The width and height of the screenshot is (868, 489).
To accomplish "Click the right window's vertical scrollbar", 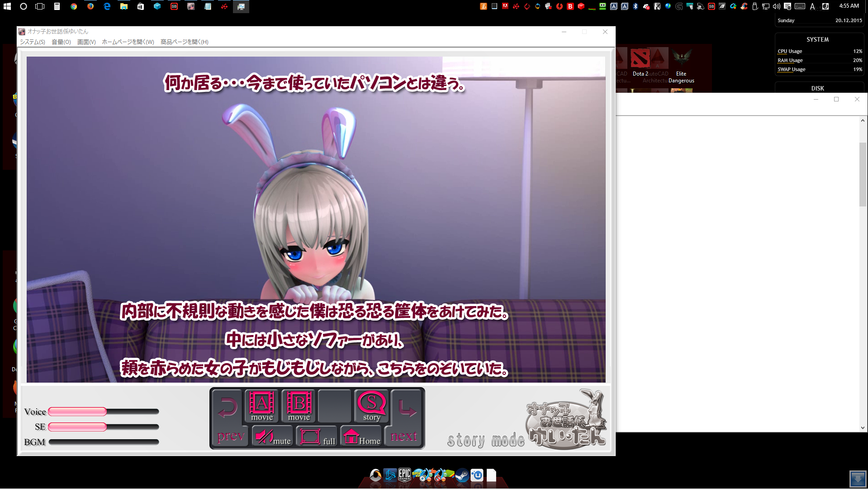I will 863,174.
